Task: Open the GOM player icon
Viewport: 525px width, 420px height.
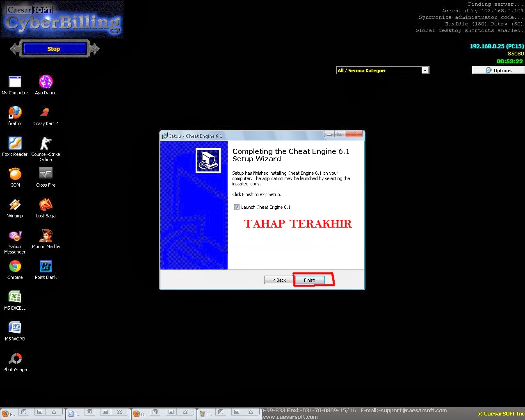Action: (15, 177)
